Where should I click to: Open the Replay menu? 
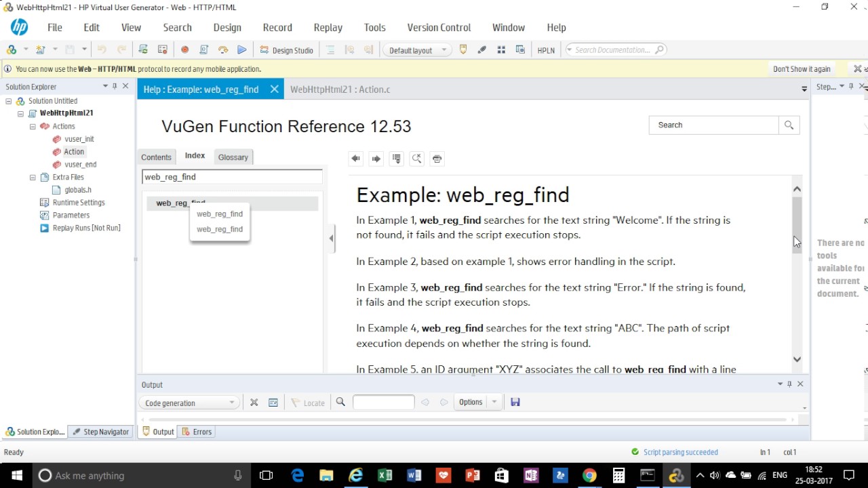[x=328, y=28]
